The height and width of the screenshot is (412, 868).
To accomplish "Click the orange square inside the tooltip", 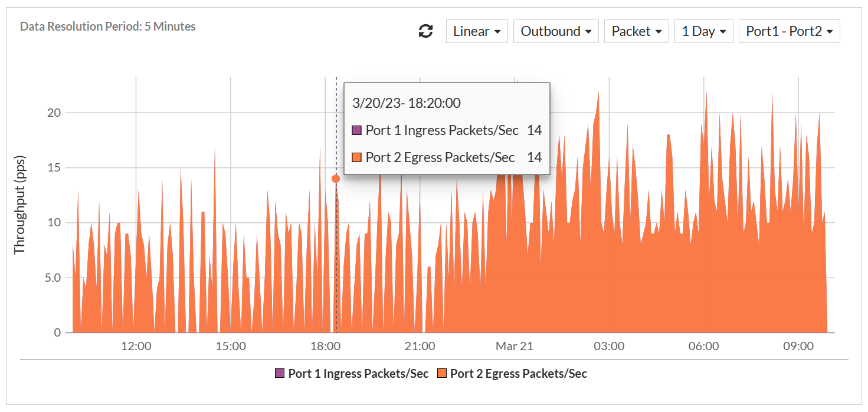I will pyautogui.click(x=357, y=157).
